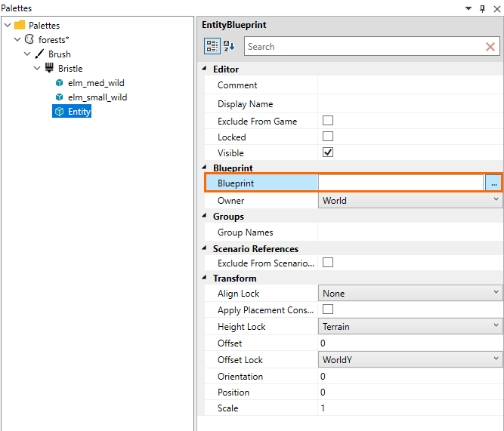Open the Height Lock dropdown
The height and width of the screenshot is (431, 504).
point(410,326)
